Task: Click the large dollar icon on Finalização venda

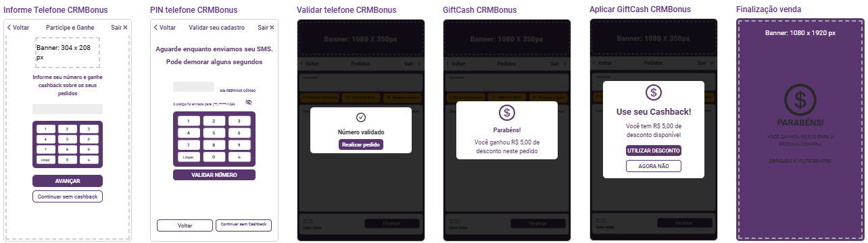Action: coord(800,100)
